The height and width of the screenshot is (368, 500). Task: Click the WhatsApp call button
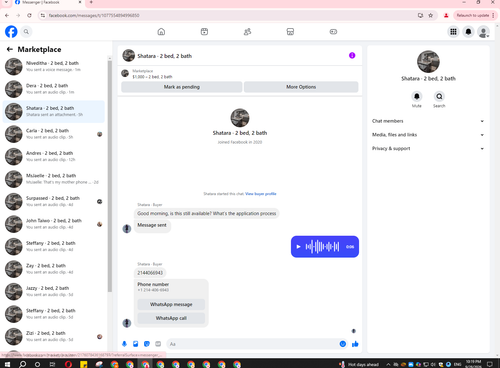coord(171,318)
